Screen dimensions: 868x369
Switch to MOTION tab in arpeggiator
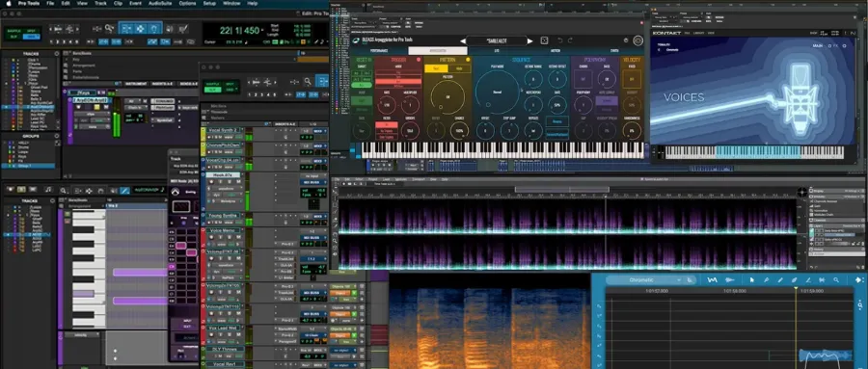tap(556, 51)
